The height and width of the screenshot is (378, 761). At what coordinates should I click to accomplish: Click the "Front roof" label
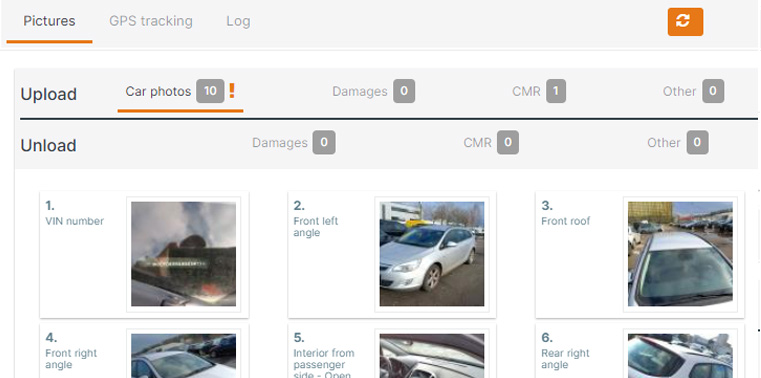pyautogui.click(x=565, y=221)
